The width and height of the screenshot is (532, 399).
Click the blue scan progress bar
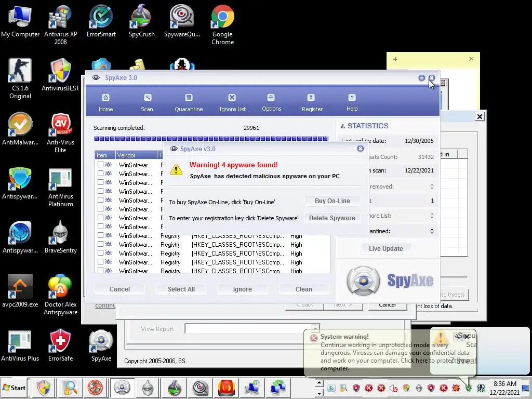[x=211, y=139]
